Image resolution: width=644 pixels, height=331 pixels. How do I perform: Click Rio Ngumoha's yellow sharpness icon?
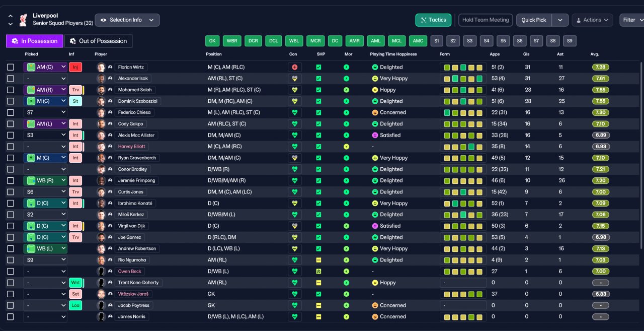point(318,260)
